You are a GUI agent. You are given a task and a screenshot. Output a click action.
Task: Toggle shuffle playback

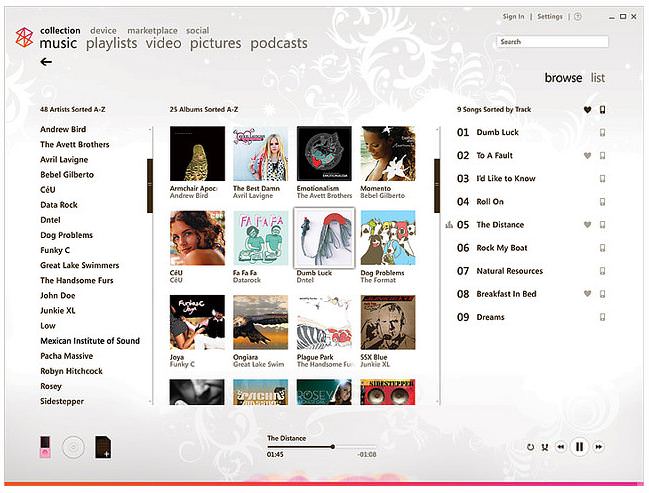pyautogui.click(x=545, y=447)
